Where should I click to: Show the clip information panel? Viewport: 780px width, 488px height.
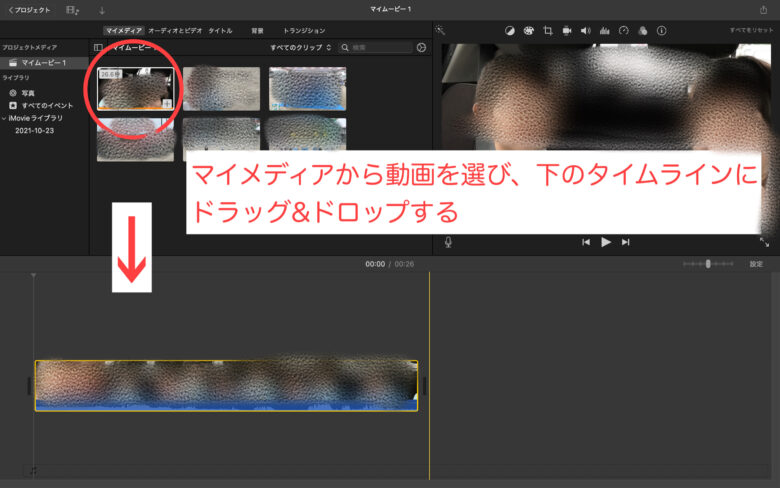click(x=662, y=31)
